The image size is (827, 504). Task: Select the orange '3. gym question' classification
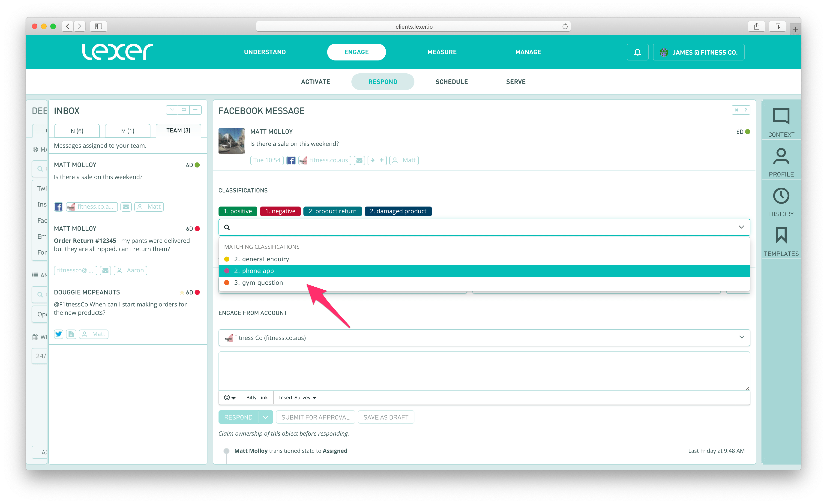pyautogui.click(x=258, y=282)
